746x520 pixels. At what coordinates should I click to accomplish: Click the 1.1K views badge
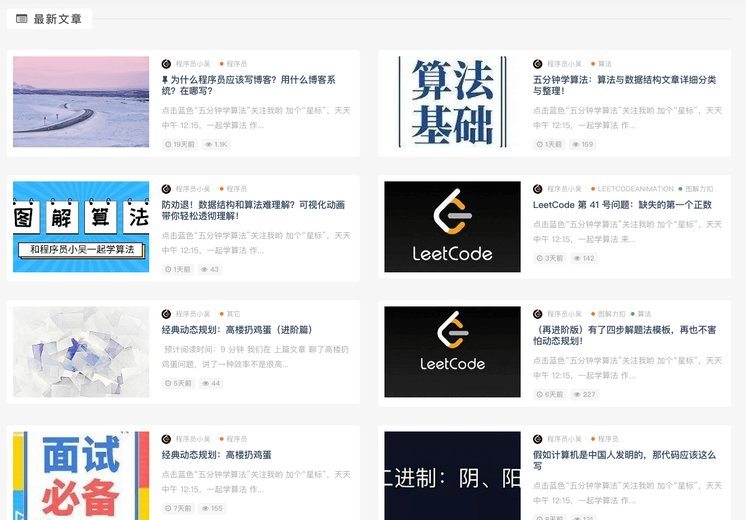[216, 144]
